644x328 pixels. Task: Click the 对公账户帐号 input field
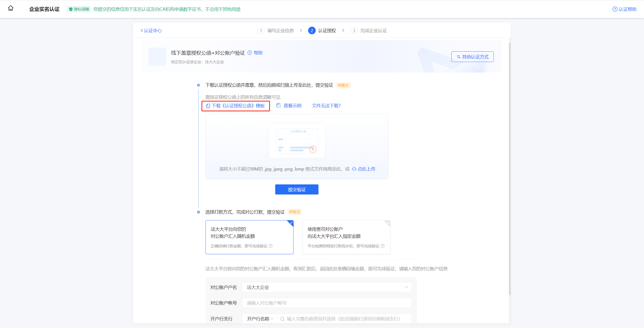327,303
